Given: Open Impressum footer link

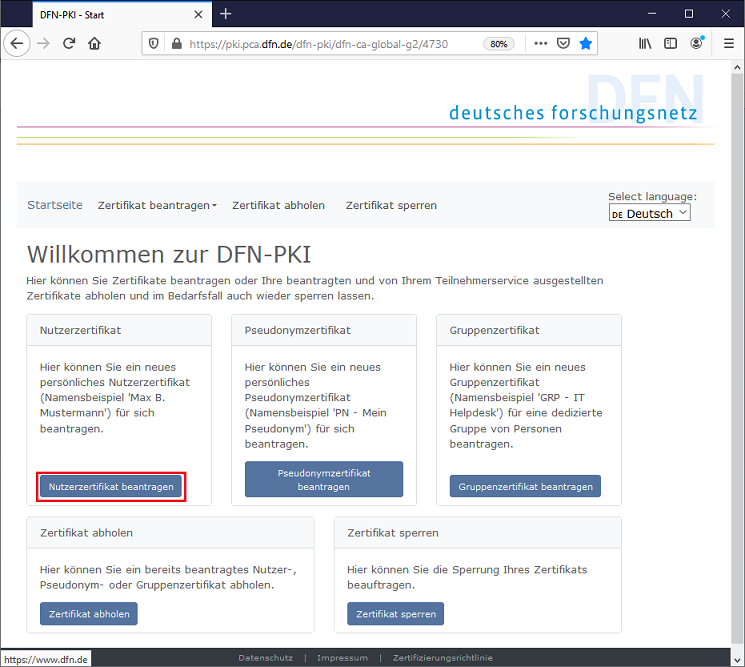Looking at the screenshot, I should (343, 658).
